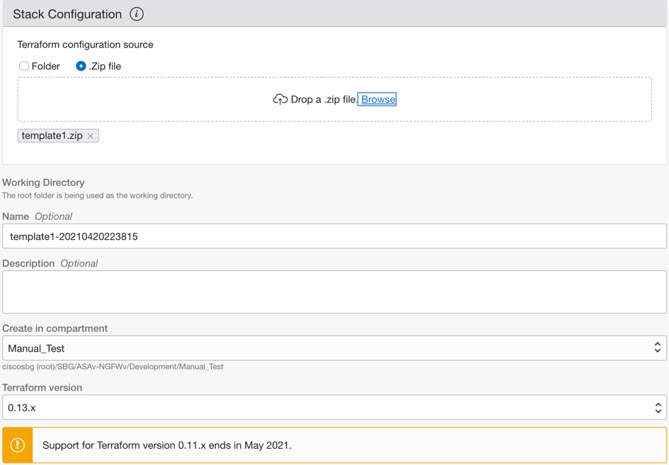Click the dashed .zip drop zone
This screenshot has height=465, width=669.
click(334, 99)
